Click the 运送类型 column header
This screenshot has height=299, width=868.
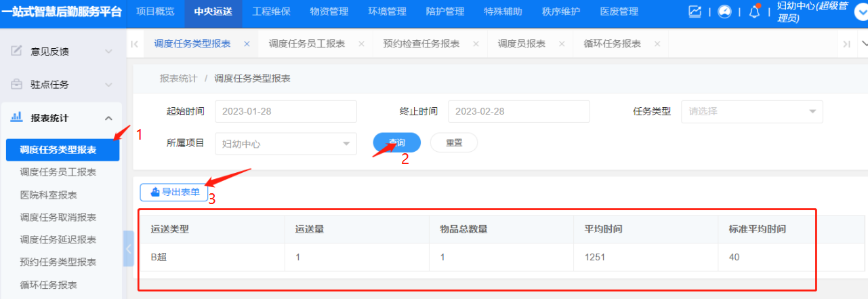pos(212,228)
